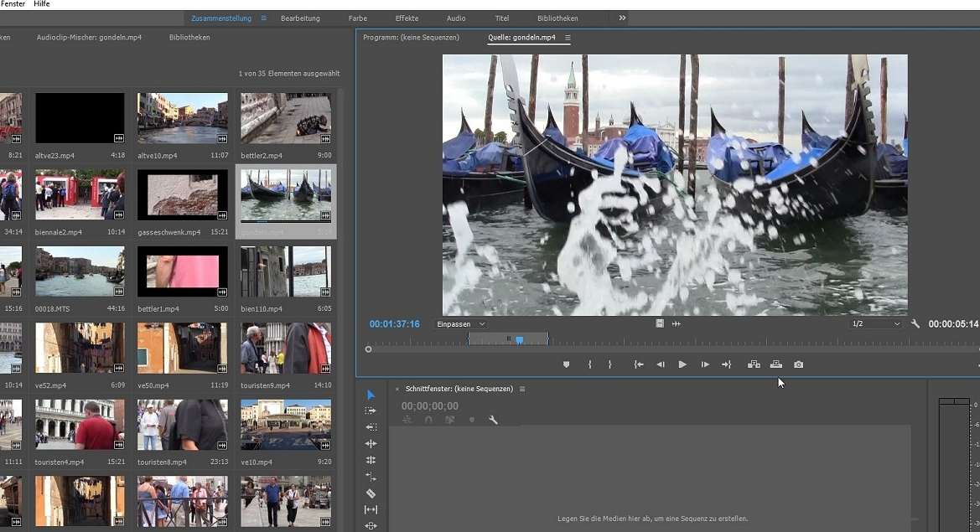Click the go-to-In-point button

[639, 364]
